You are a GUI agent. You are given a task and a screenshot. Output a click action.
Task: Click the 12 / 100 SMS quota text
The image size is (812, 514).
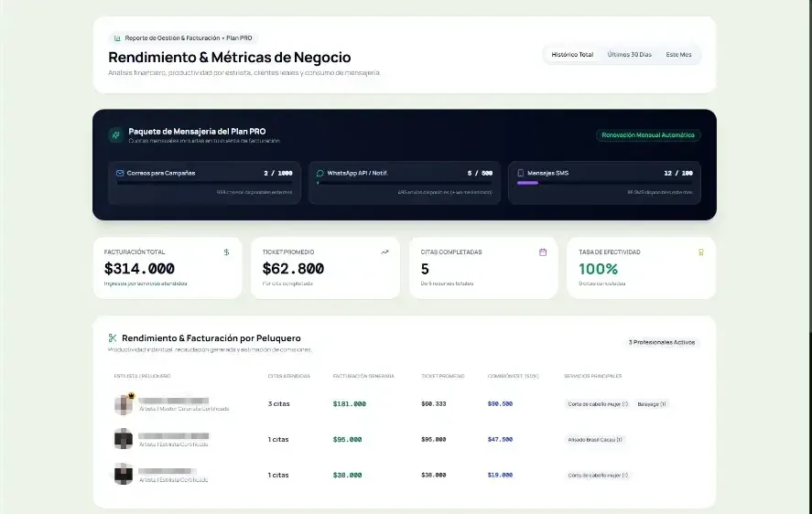coord(678,174)
